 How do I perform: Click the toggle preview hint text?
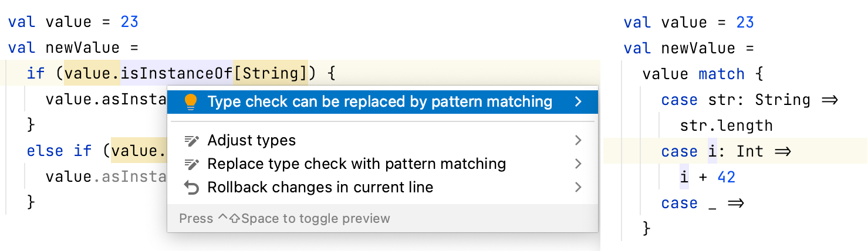click(x=285, y=219)
